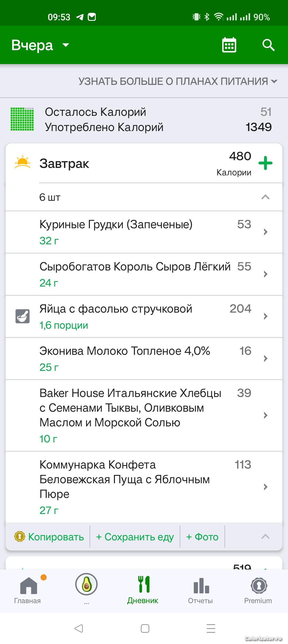Expand Узнать больше о планах питания
288x644 pixels.
click(x=178, y=81)
